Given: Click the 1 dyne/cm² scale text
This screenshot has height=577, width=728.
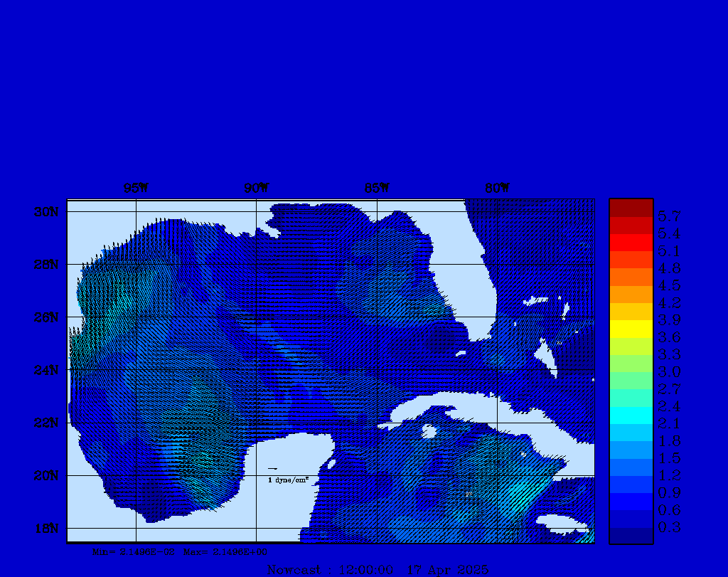Looking at the screenshot, I should [x=288, y=480].
